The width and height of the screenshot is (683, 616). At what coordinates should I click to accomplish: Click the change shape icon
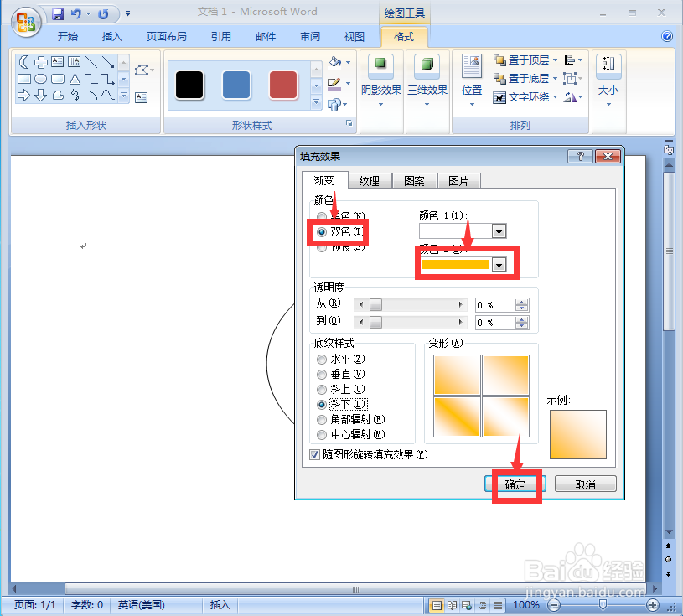(x=334, y=105)
